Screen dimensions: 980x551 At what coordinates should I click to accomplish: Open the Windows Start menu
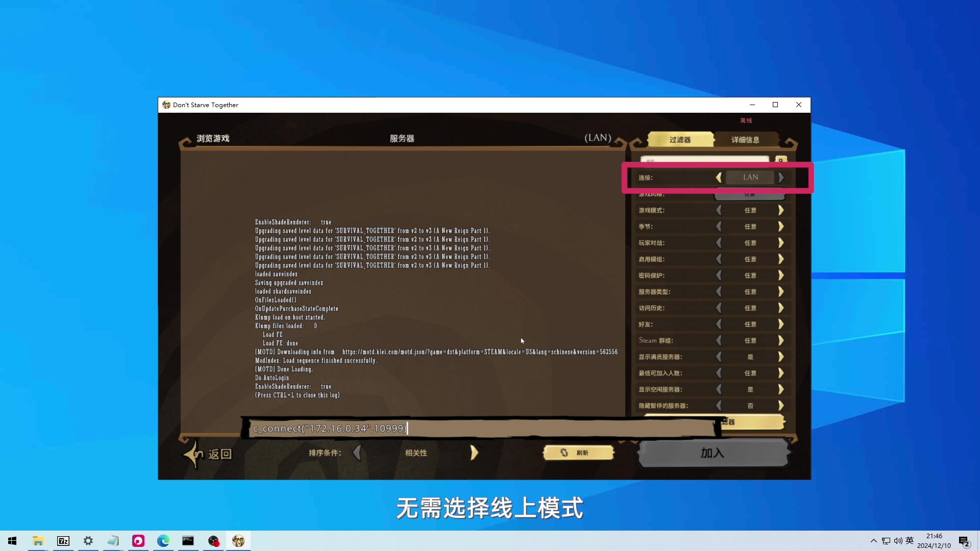point(12,541)
